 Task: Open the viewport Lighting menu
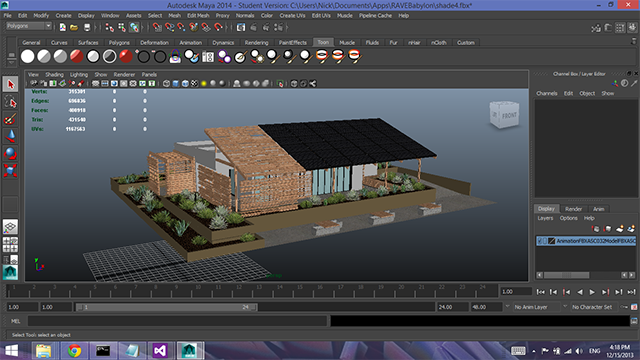pyautogui.click(x=79, y=74)
